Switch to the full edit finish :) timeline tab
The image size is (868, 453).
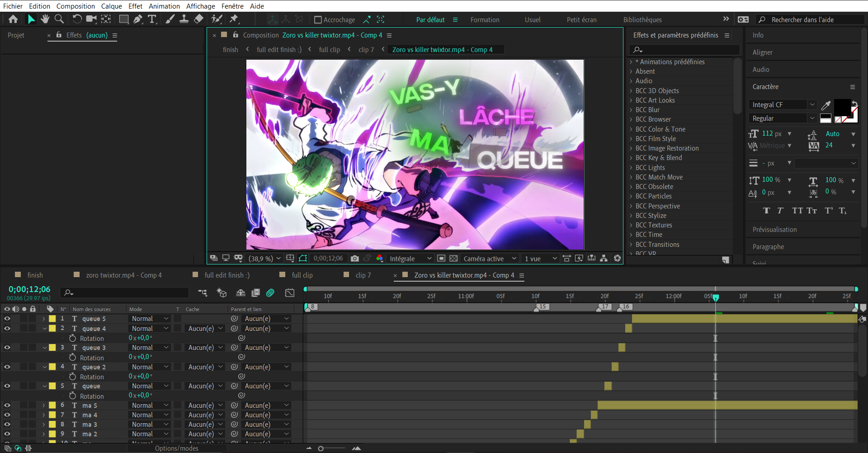227,275
